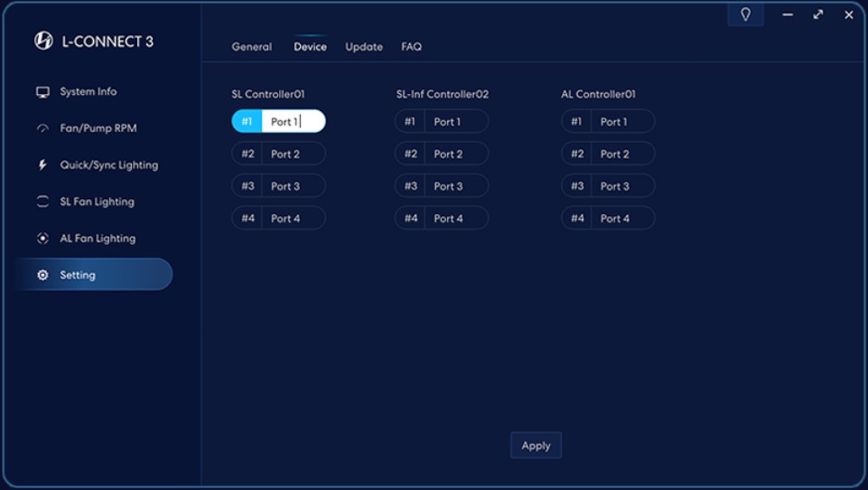Click the Quick/Sync Lighting bolt icon
The width and height of the screenshot is (868, 490).
[42, 165]
